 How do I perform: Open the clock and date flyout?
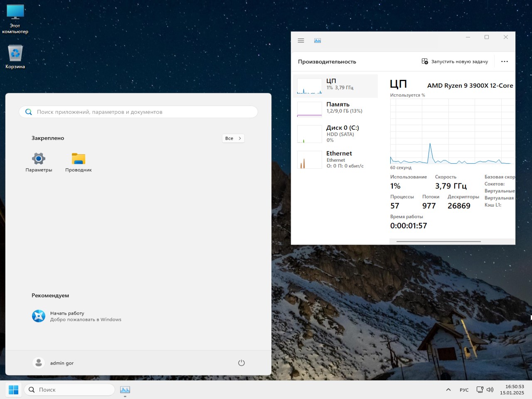point(512,390)
